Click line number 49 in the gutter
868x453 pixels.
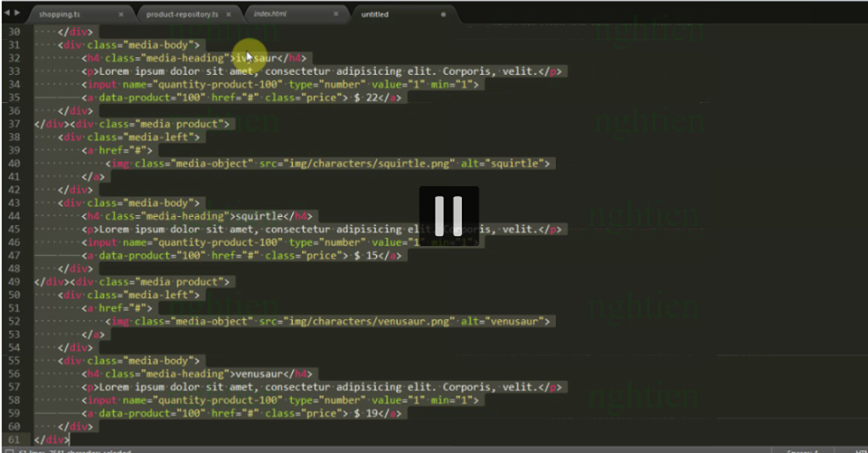click(x=13, y=281)
